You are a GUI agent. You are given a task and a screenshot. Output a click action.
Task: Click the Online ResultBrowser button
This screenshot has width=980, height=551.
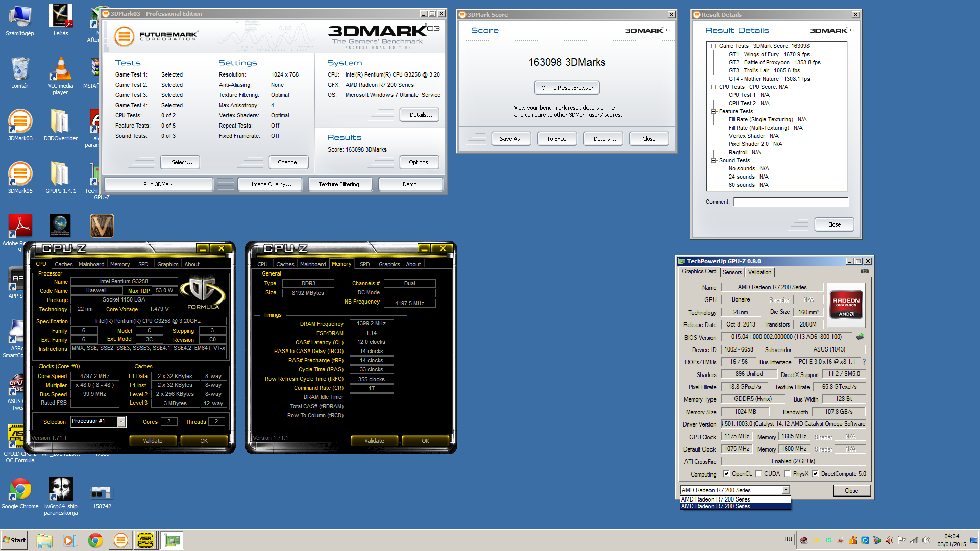[x=567, y=88]
